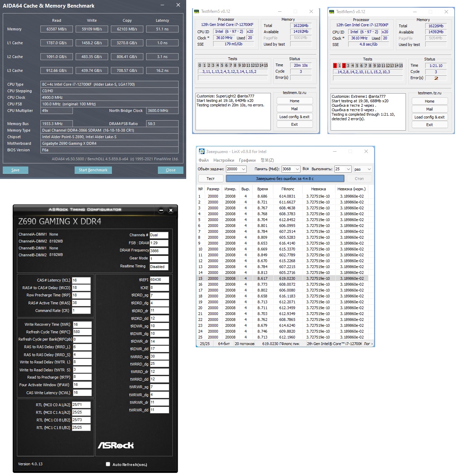Click the Error(s) count field showing 2
Screen dimensions: 456x476
(436, 78)
